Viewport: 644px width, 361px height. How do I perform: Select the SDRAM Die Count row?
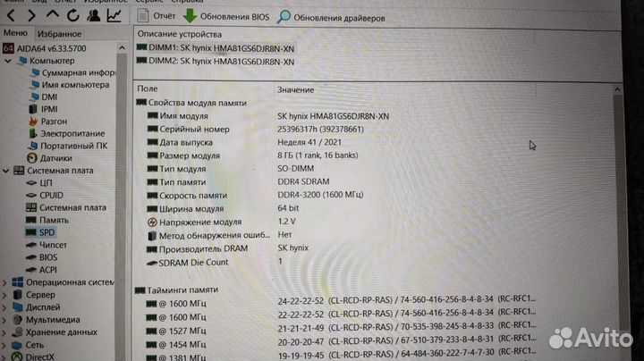click(215, 262)
